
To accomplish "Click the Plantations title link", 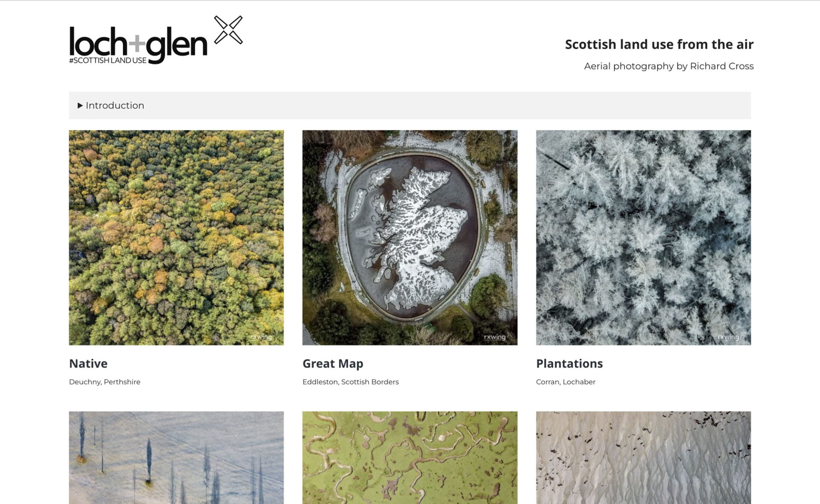I will pos(569,364).
